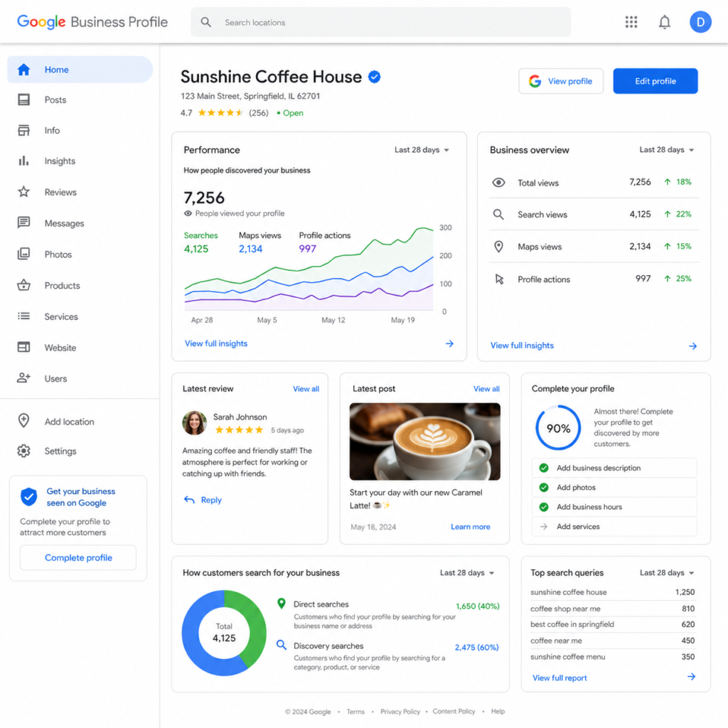728x728 pixels.
Task: Click the Services list icon
Action: click(23, 316)
